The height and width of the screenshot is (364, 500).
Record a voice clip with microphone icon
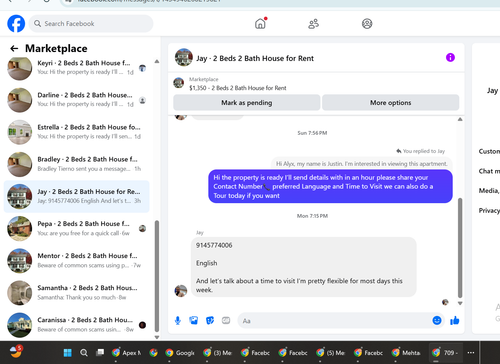pyautogui.click(x=178, y=321)
